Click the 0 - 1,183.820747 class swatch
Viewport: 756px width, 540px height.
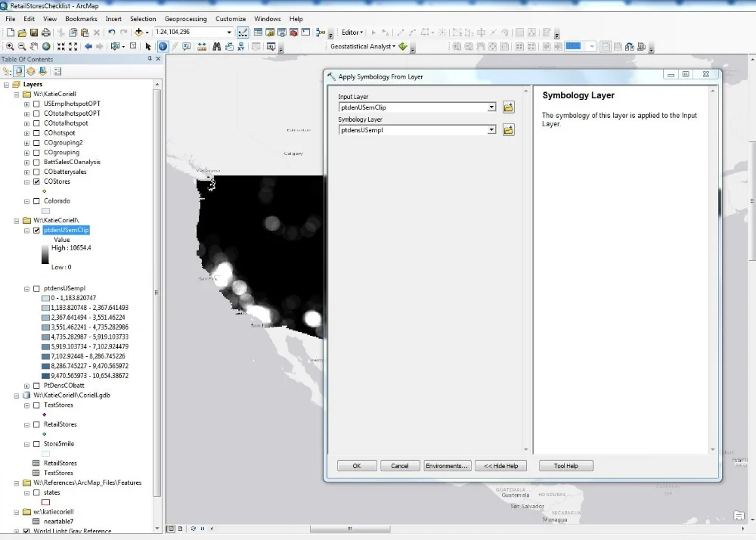(46, 298)
